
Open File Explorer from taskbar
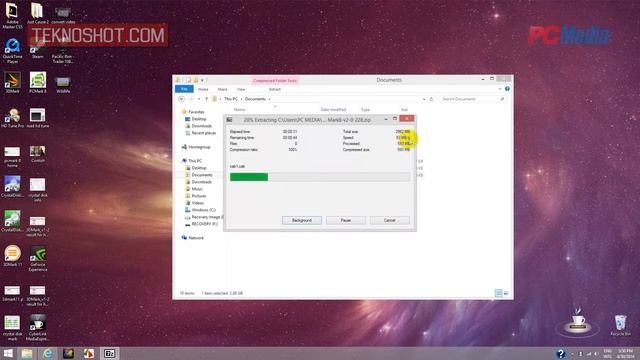pyautogui.click(x=27, y=353)
